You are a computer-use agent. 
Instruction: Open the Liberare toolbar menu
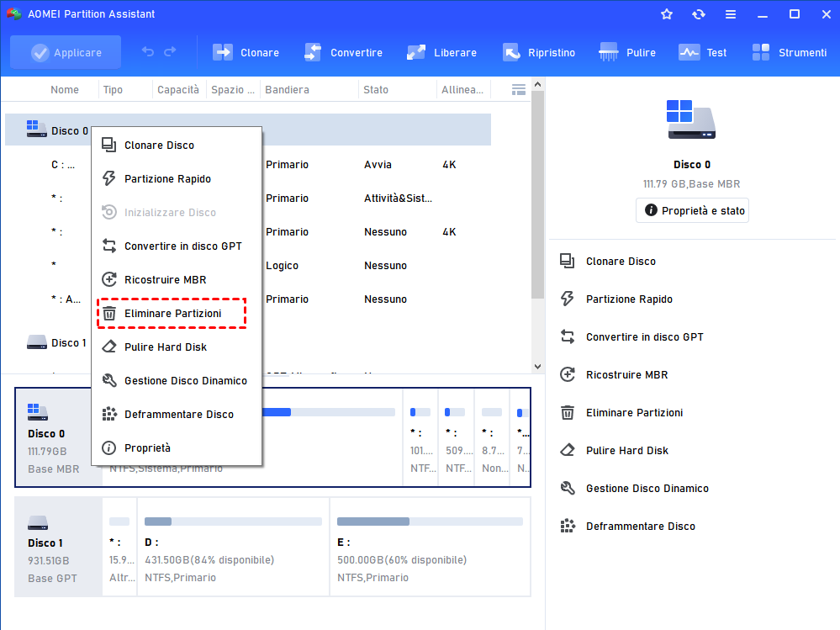[441, 52]
